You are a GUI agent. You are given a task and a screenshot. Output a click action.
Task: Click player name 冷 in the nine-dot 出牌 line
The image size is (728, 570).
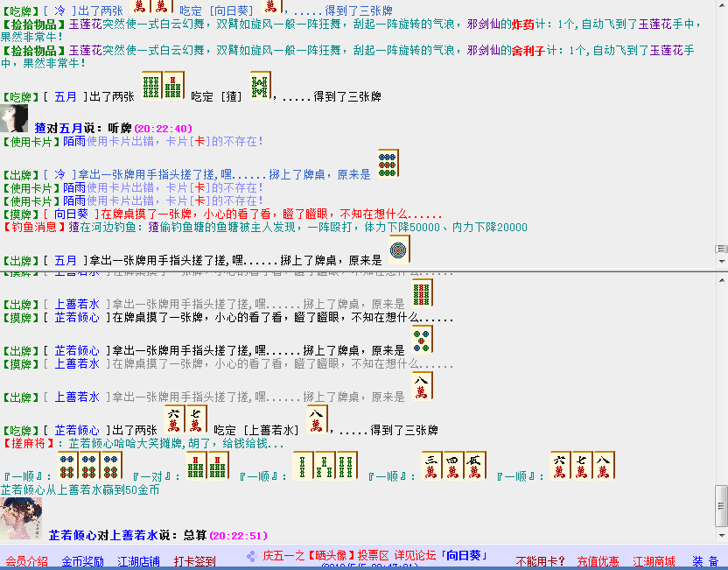(59, 174)
